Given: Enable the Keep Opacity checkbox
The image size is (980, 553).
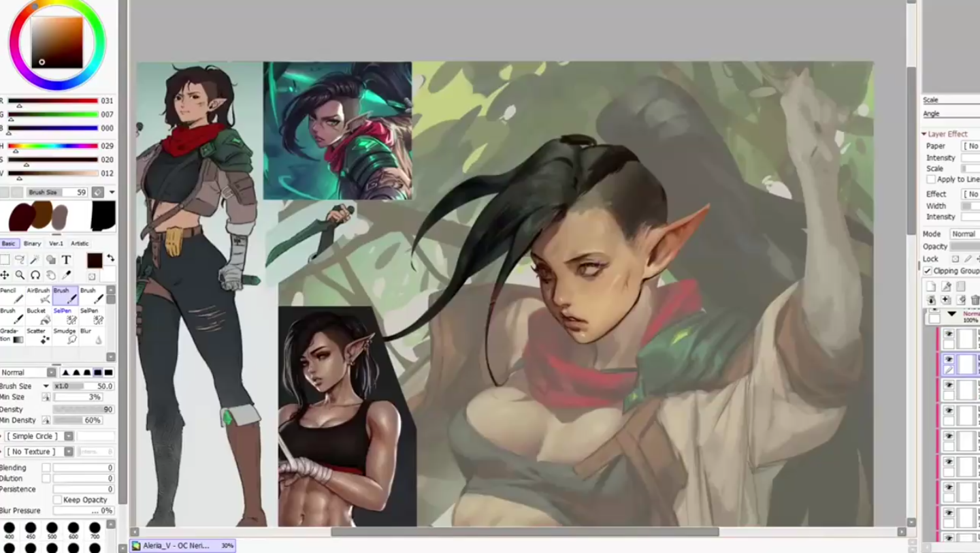Looking at the screenshot, I should tap(58, 500).
